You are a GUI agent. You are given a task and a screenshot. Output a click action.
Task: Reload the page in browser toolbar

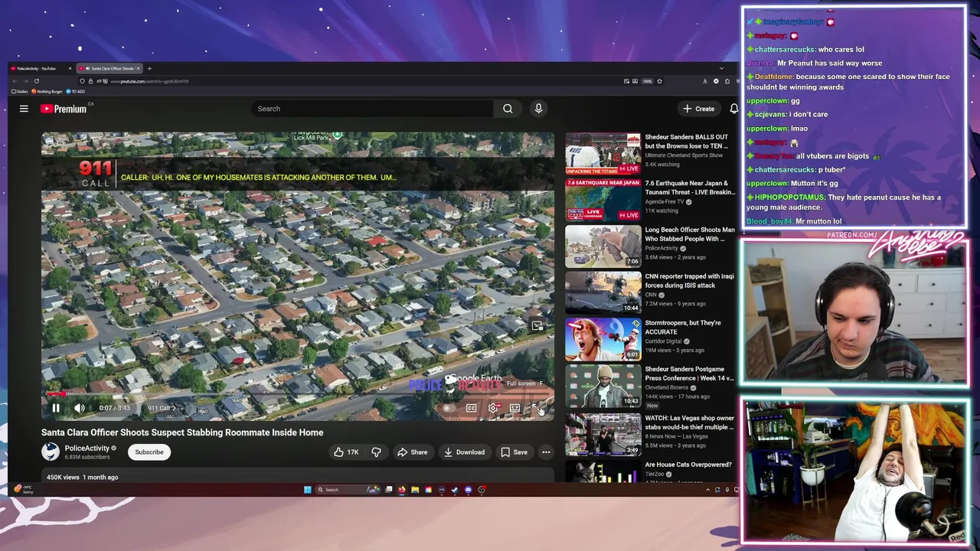[x=37, y=81]
